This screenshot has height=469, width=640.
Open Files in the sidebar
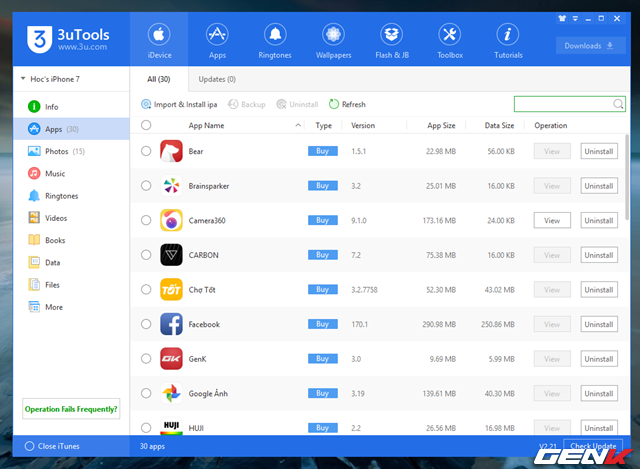pyautogui.click(x=71, y=285)
